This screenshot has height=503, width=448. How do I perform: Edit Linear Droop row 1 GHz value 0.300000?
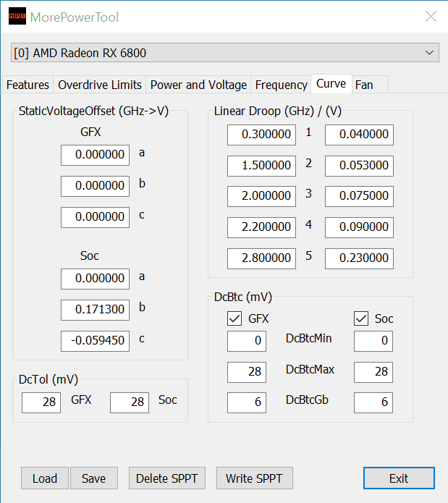click(262, 135)
